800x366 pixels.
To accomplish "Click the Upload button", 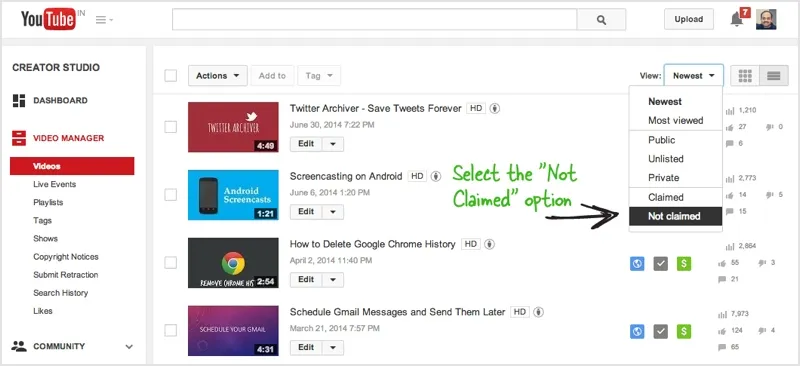I will coord(688,19).
